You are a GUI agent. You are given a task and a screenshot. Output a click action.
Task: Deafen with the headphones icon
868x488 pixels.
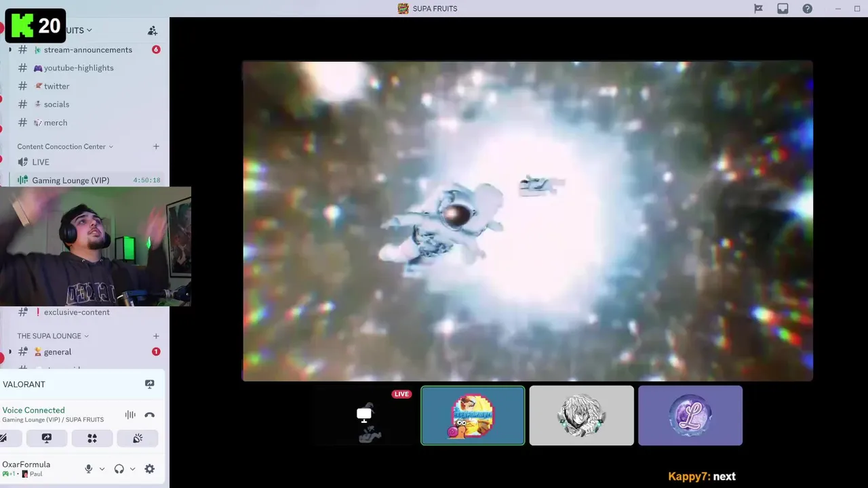pos(119,469)
